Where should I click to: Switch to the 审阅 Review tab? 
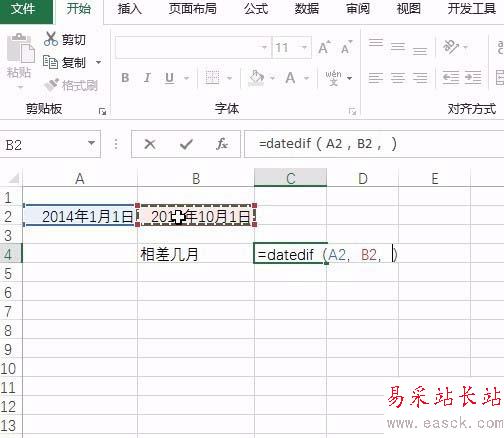pos(358,9)
